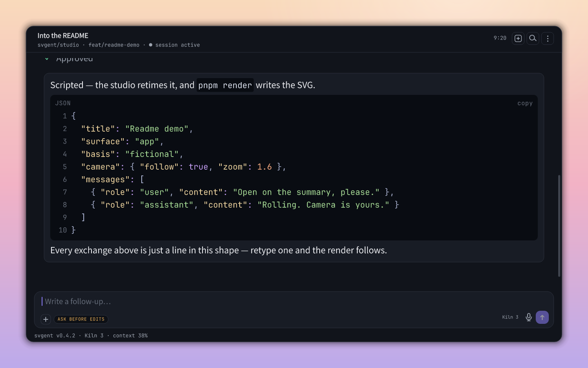Toggle the ASK BEFORE EDITS mode
Image resolution: width=588 pixels, height=368 pixels.
(x=81, y=319)
